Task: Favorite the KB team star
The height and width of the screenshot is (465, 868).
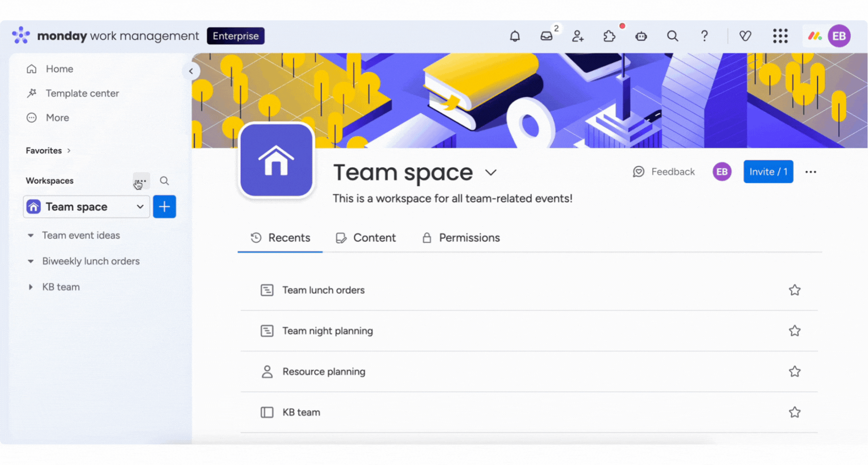Action: point(795,412)
